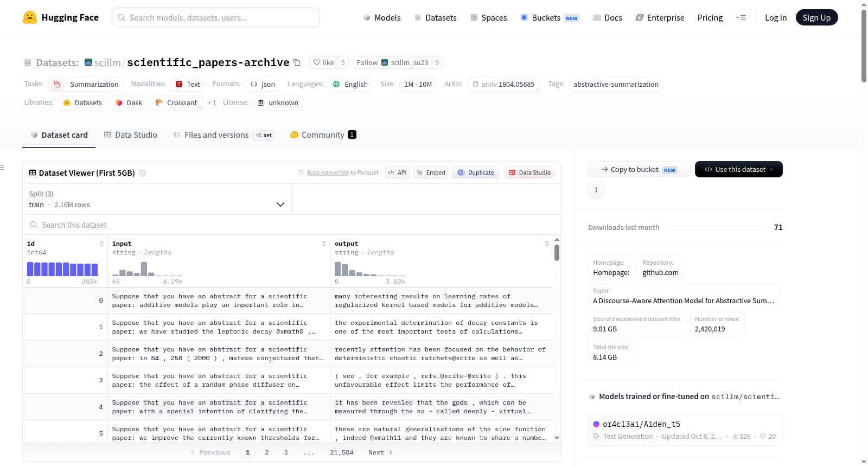Copy dataset name with the copy icon
This screenshot has height=467, width=868.
coord(297,62)
